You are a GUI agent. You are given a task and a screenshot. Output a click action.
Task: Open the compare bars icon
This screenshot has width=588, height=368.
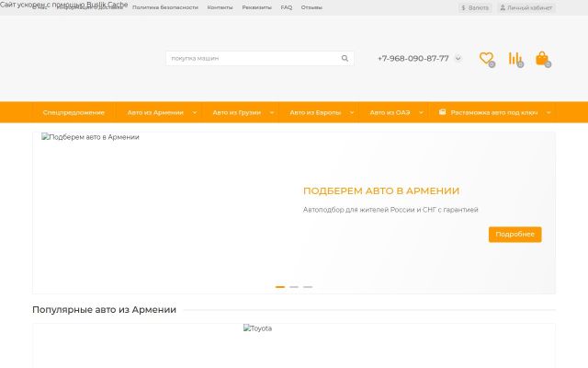(515, 59)
